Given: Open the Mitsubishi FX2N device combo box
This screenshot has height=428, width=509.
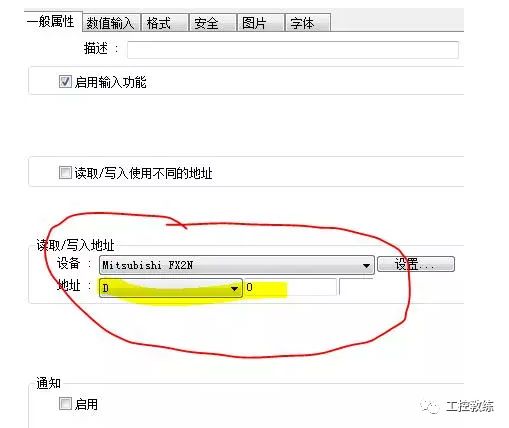Looking at the screenshot, I should tap(237, 265).
